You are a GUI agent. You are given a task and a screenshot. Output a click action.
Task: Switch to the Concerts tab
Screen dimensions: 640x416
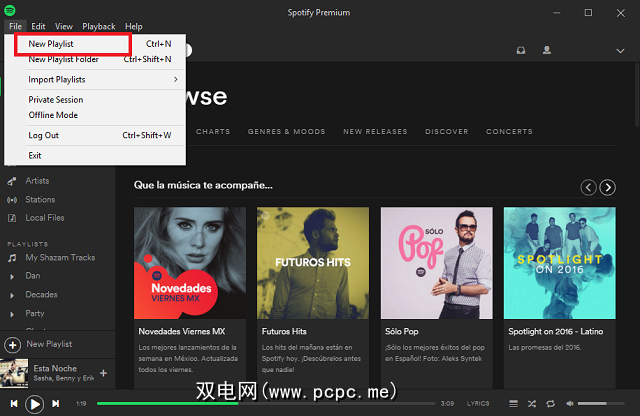click(509, 131)
